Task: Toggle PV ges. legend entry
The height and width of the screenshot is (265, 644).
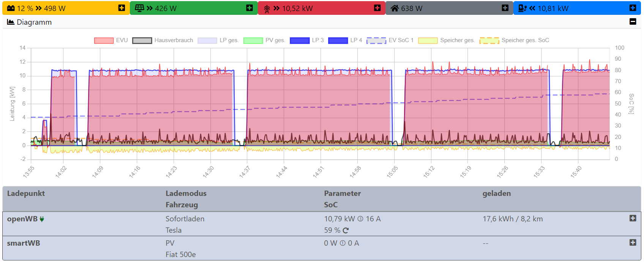Action: (x=264, y=40)
